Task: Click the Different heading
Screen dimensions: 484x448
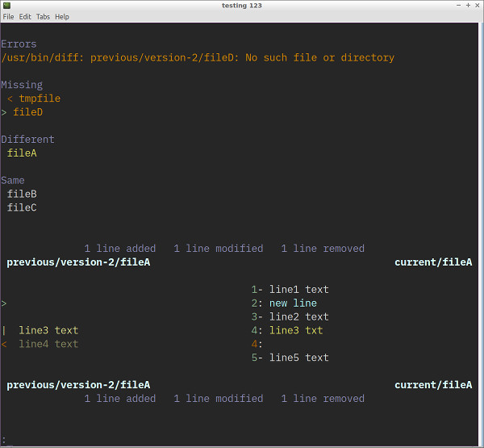Action: [27, 140]
